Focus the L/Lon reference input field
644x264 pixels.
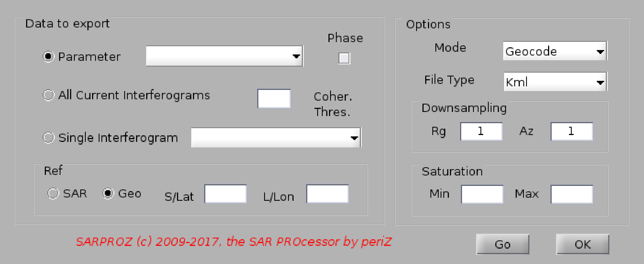tap(327, 194)
